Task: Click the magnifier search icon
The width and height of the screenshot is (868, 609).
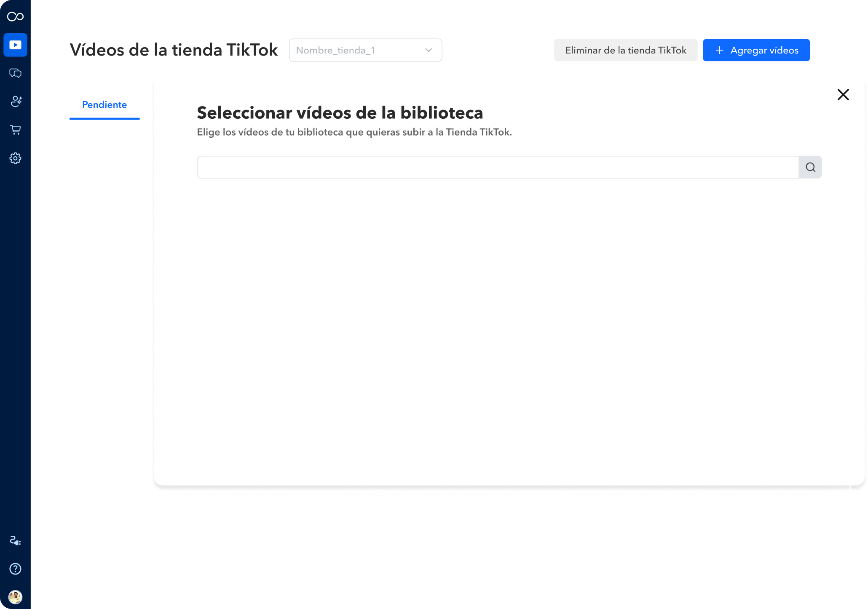Action: (810, 167)
